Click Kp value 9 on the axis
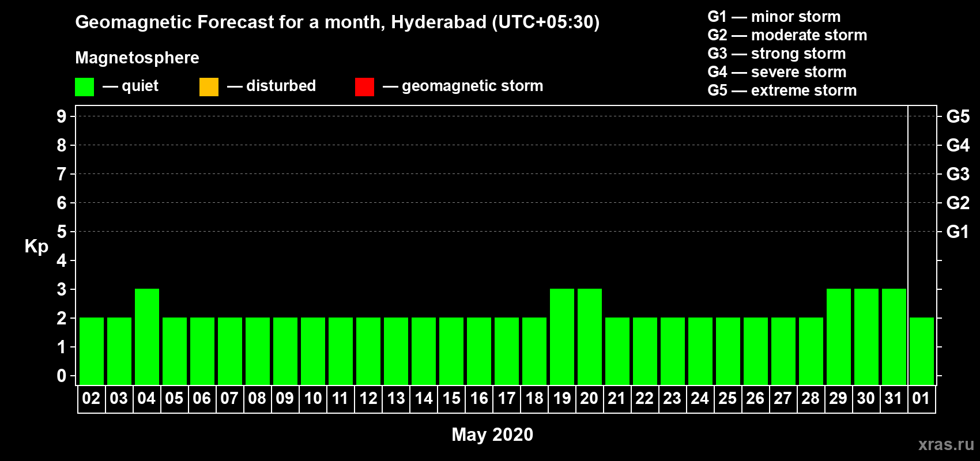The height and width of the screenshot is (461, 980). pyautogui.click(x=62, y=116)
